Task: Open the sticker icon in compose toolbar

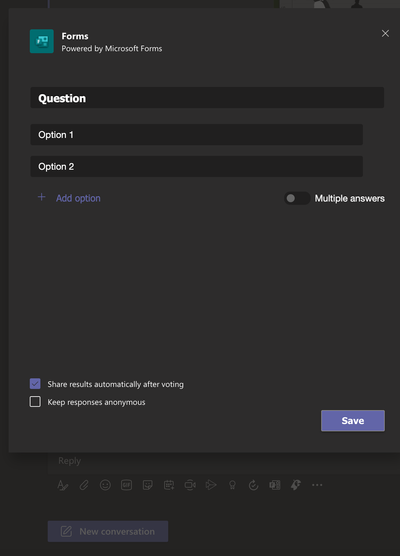Action: (x=148, y=485)
